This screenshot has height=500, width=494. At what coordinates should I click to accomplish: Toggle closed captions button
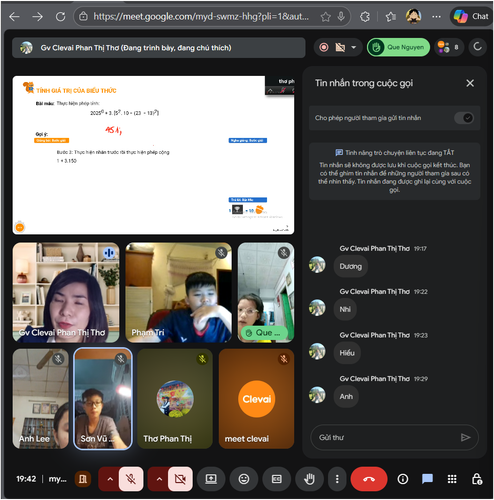click(x=277, y=479)
